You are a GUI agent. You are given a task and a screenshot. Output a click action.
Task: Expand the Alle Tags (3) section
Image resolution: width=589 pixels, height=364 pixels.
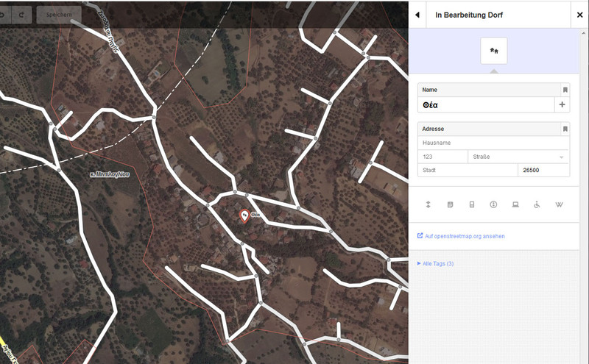point(435,263)
